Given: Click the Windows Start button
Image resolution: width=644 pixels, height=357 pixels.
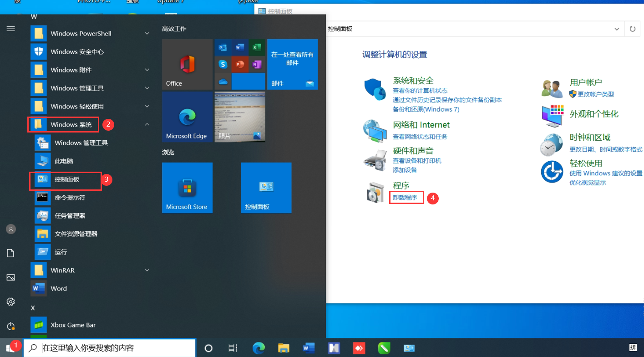Looking at the screenshot, I should (x=11, y=348).
